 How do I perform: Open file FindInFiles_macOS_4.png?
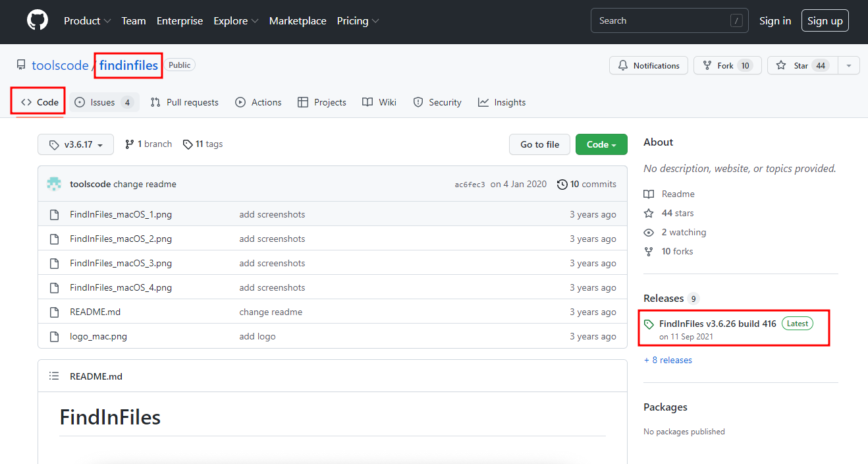(121, 287)
